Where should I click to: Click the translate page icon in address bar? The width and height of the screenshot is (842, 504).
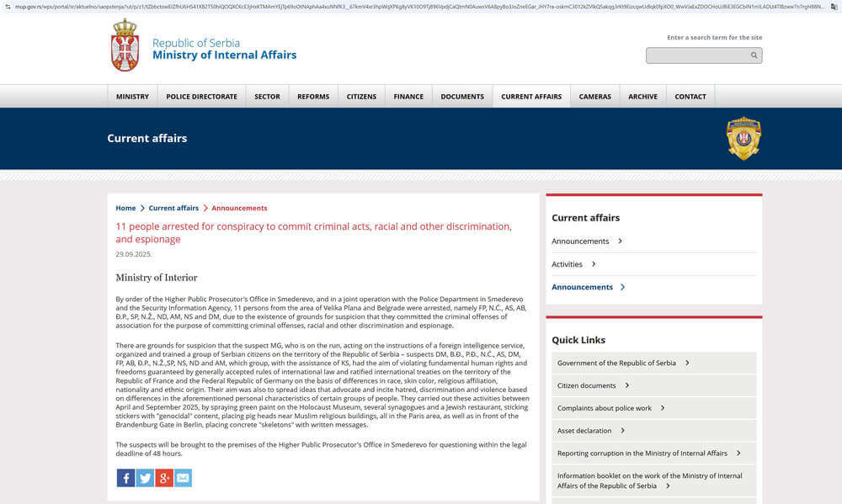click(834, 7)
